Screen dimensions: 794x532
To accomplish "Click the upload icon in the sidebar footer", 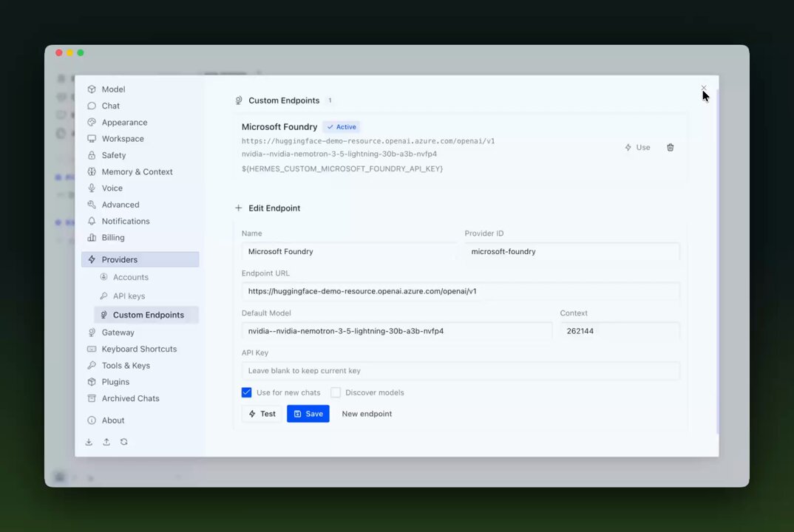I will 106,442.
